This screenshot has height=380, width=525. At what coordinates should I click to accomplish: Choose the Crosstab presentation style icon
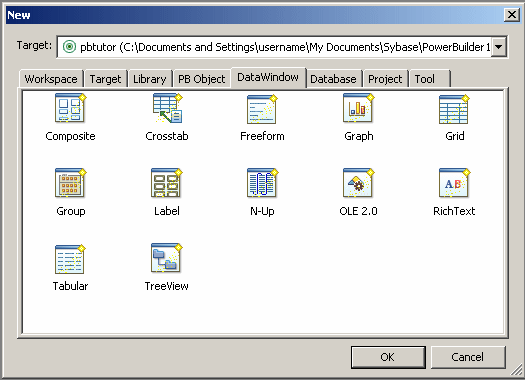click(167, 108)
